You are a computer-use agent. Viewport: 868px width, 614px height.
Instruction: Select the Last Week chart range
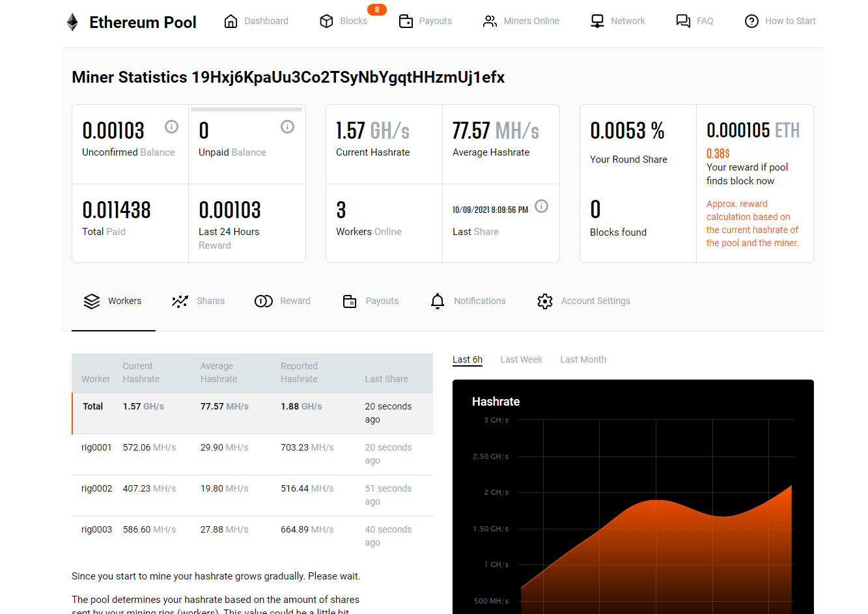point(521,359)
